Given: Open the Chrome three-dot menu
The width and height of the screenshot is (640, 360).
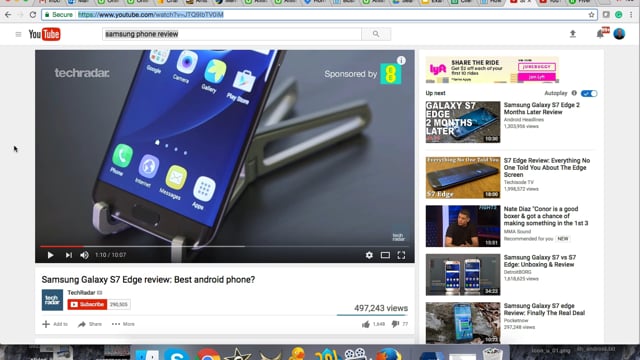Looking at the screenshot, I should coord(631,15).
